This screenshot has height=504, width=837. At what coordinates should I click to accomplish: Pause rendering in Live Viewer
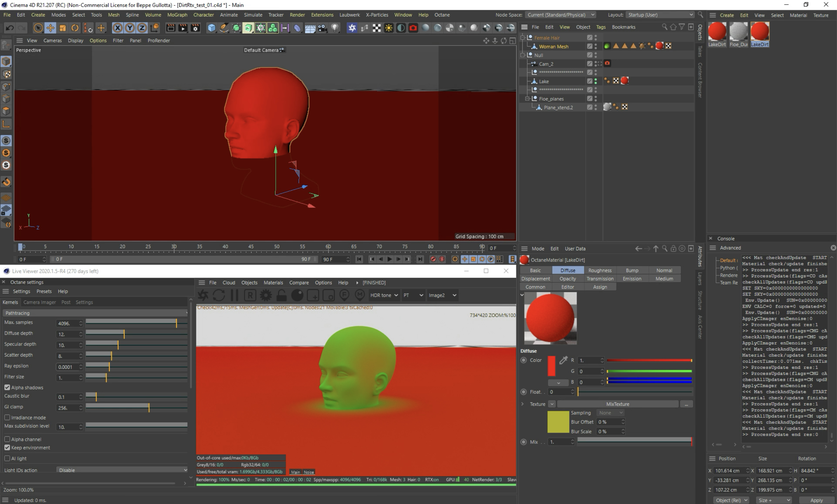pos(234,295)
